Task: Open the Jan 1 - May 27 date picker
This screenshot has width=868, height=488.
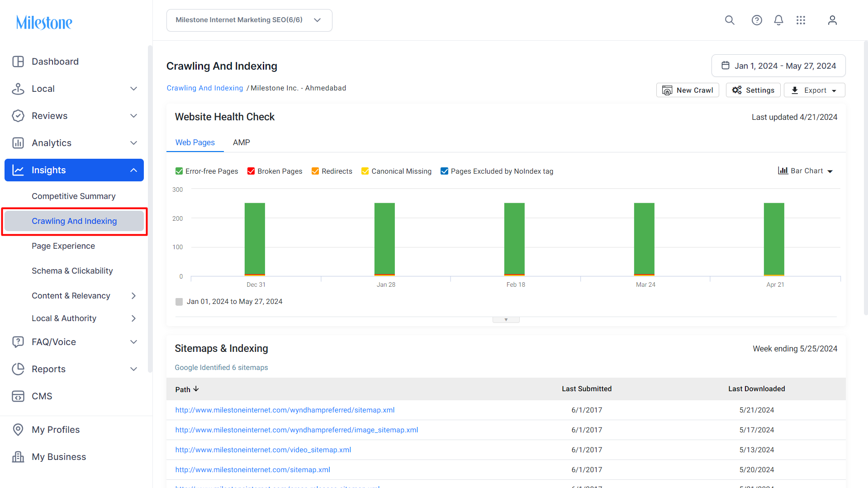Action: point(778,66)
